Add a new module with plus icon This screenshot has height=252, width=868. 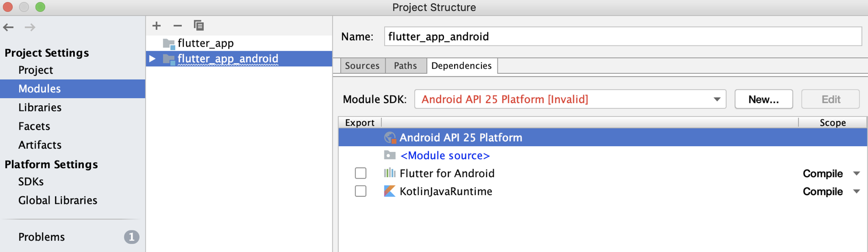click(x=157, y=25)
